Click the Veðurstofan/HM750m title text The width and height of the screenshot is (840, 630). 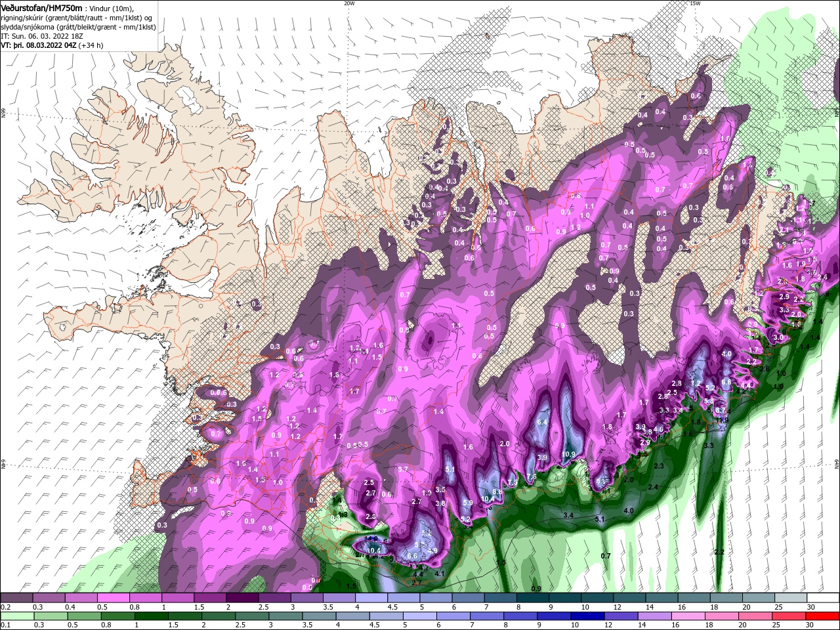click(x=41, y=7)
